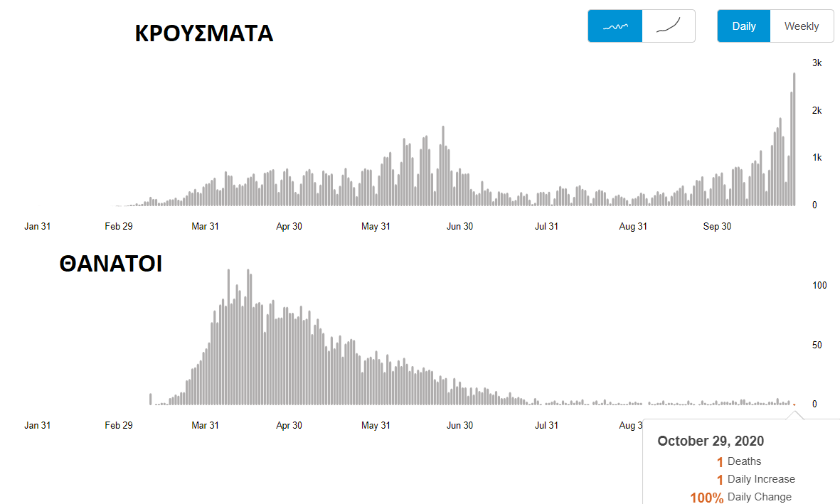Click the 3k label on cases y-axis
The height and width of the screenshot is (504, 840).
pos(817,63)
